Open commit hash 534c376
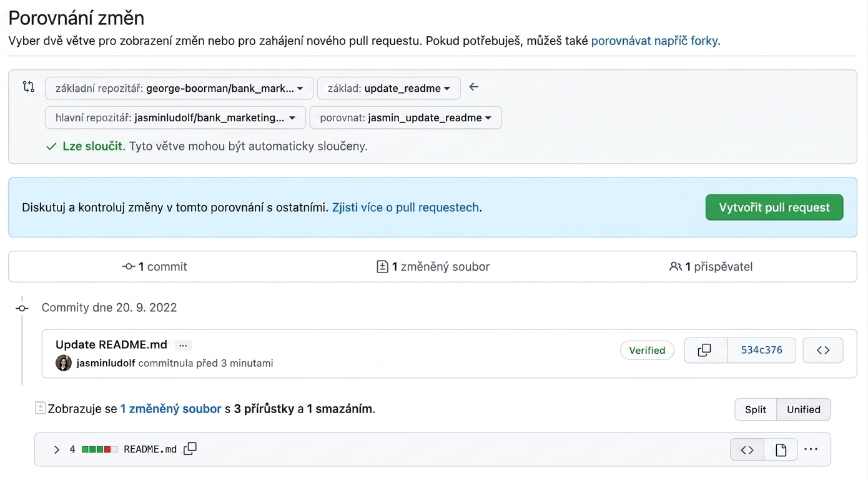868x480 pixels. (762, 350)
